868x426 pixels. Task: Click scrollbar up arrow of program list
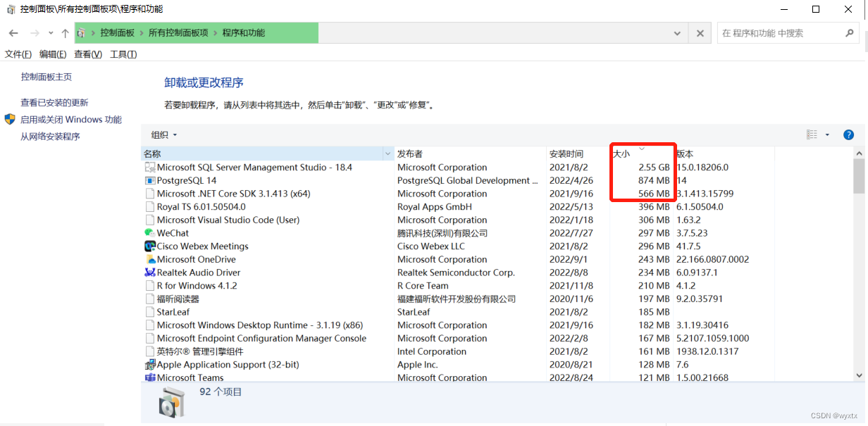pyautogui.click(x=859, y=152)
